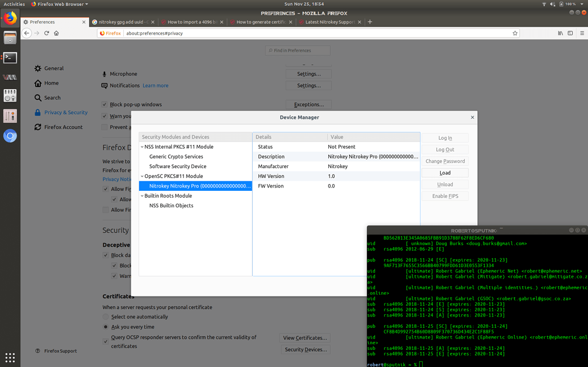Click the Find in Preferences search field

pos(297,50)
